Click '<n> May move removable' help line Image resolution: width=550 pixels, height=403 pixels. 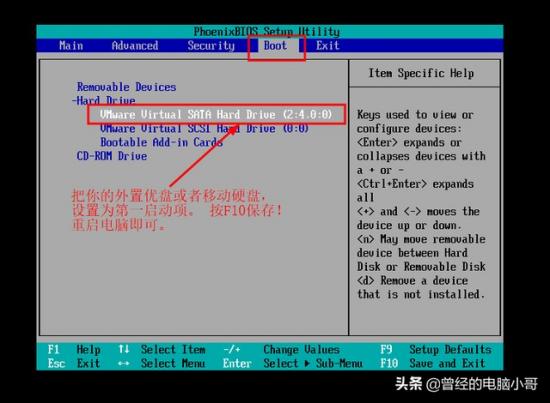[421, 239]
